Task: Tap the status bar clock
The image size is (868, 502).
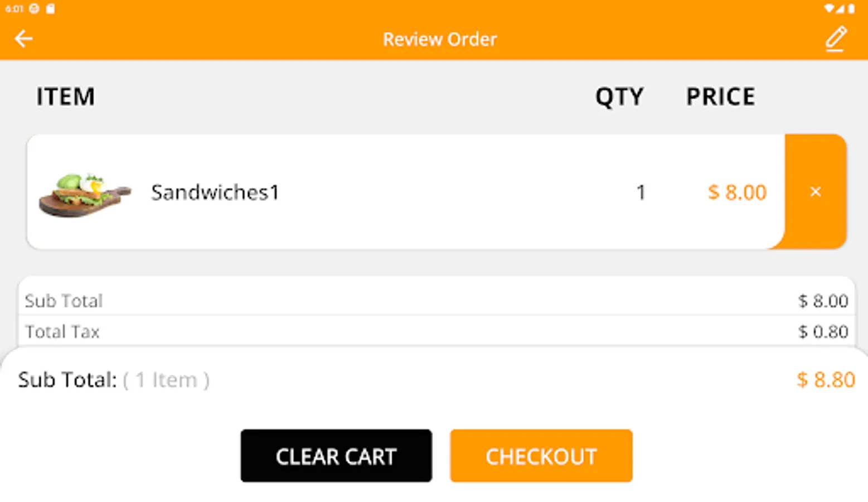Action: 14,8
